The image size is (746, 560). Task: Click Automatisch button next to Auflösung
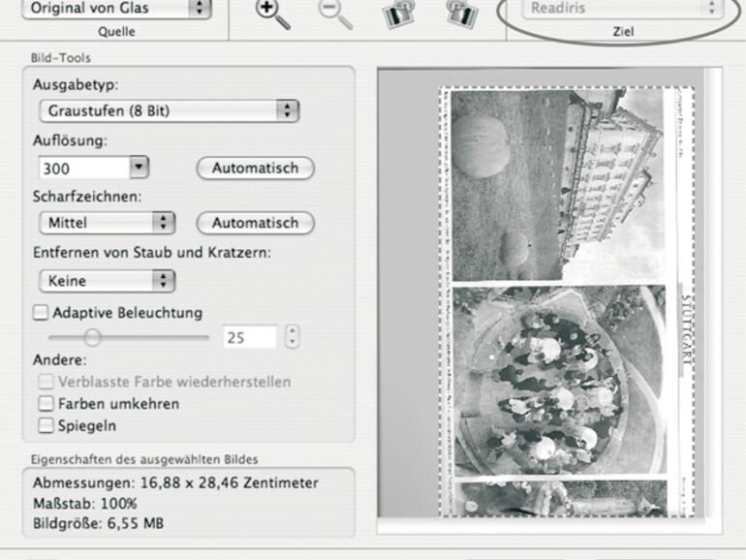pyautogui.click(x=256, y=168)
